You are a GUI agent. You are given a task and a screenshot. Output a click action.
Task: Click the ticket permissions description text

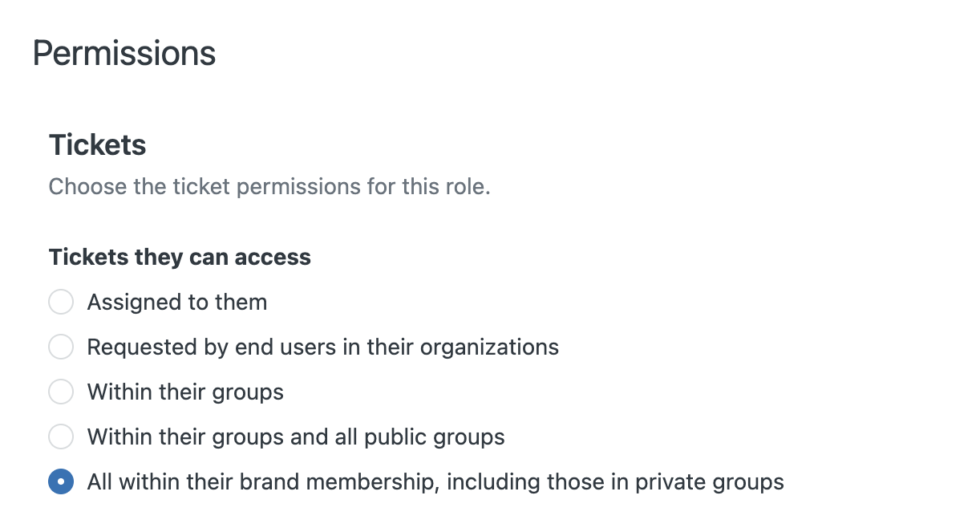coord(270,186)
